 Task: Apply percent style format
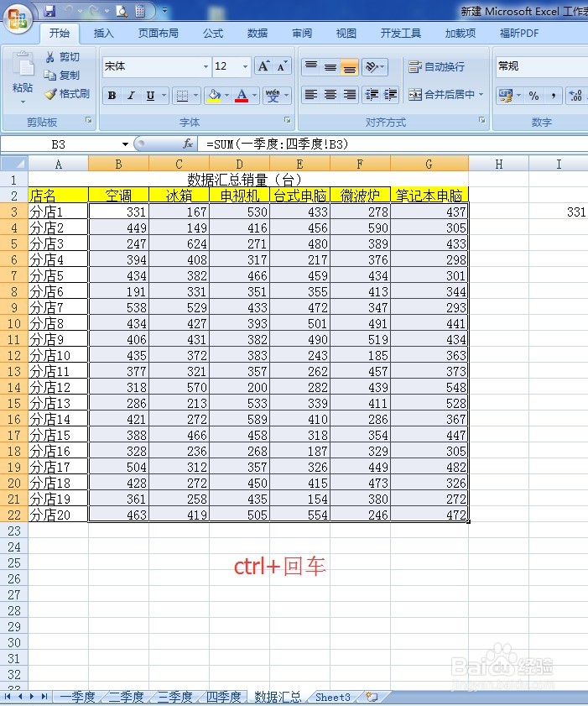tap(533, 96)
